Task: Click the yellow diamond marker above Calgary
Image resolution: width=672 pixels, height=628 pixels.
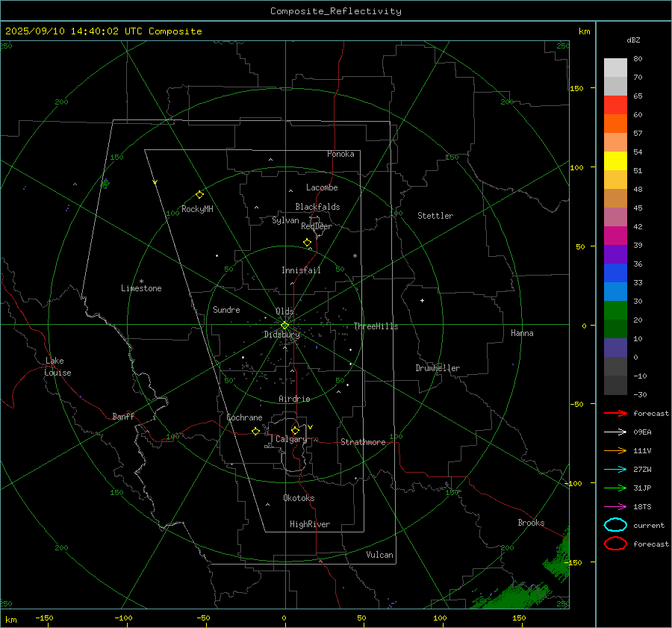Action: [x=295, y=430]
